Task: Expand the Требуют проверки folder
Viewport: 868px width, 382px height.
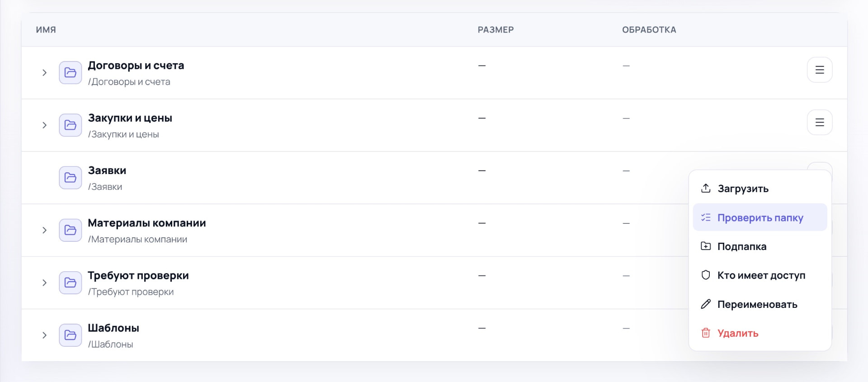Action: tap(44, 283)
